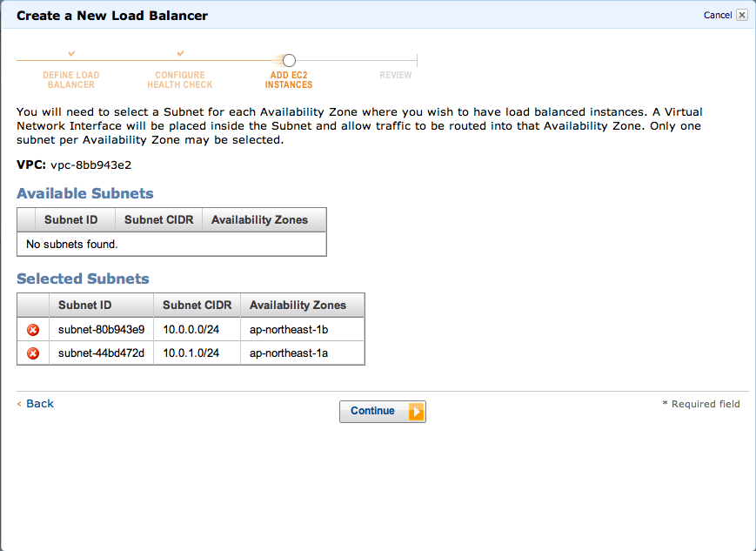This screenshot has height=551, width=756.
Task: Open the Define Load Balancer step
Action: click(x=70, y=79)
